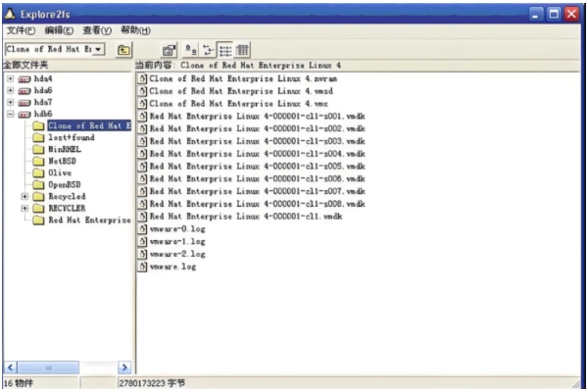
Task: Switch to list view mode
Action: coord(224,49)
